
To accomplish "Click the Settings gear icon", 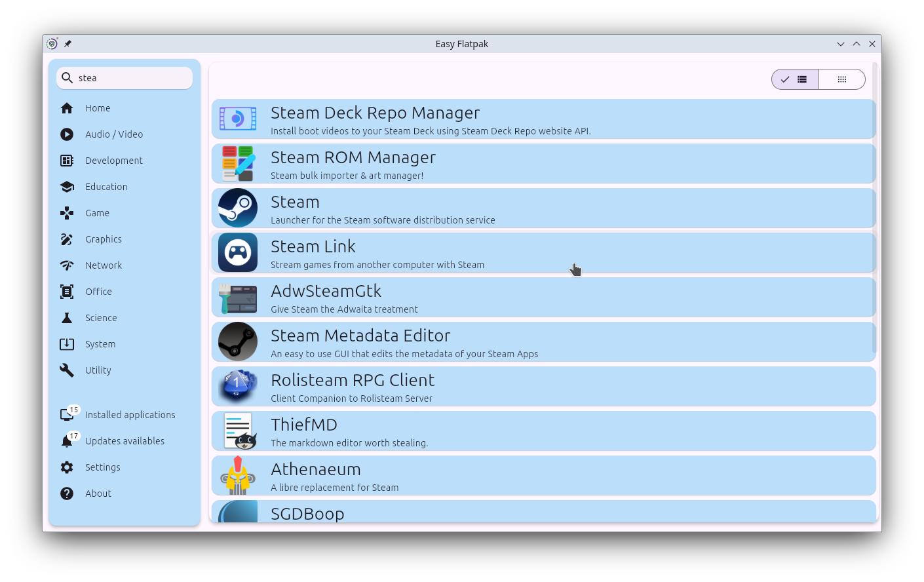I will coord(67,467).
